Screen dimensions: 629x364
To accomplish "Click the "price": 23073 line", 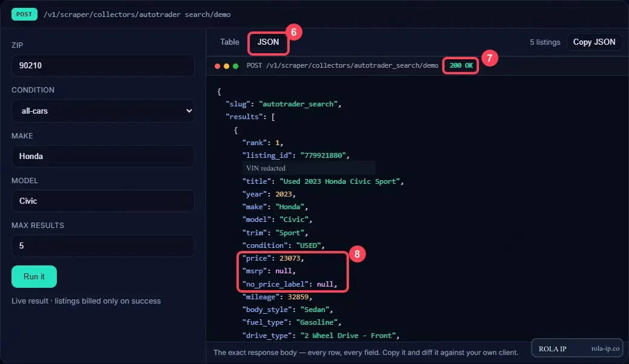I will [273, 258].
